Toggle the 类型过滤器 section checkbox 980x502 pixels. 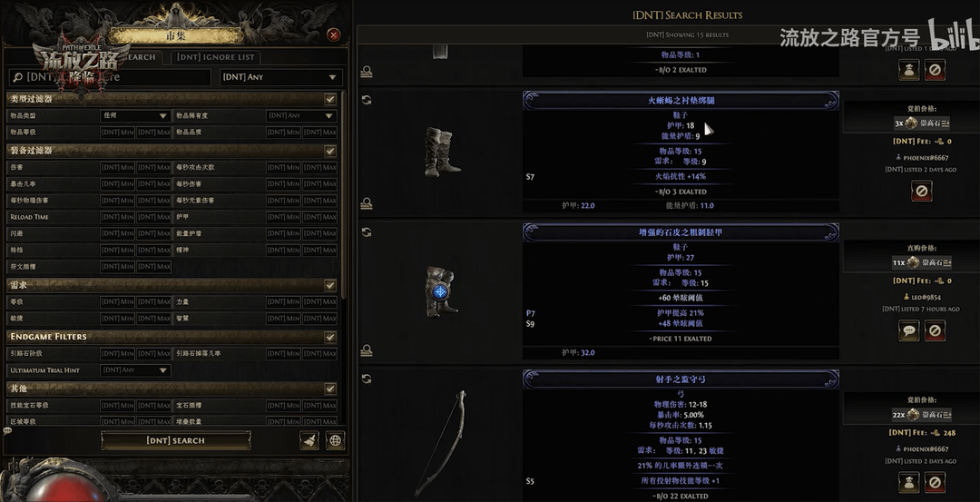[330, 99]
